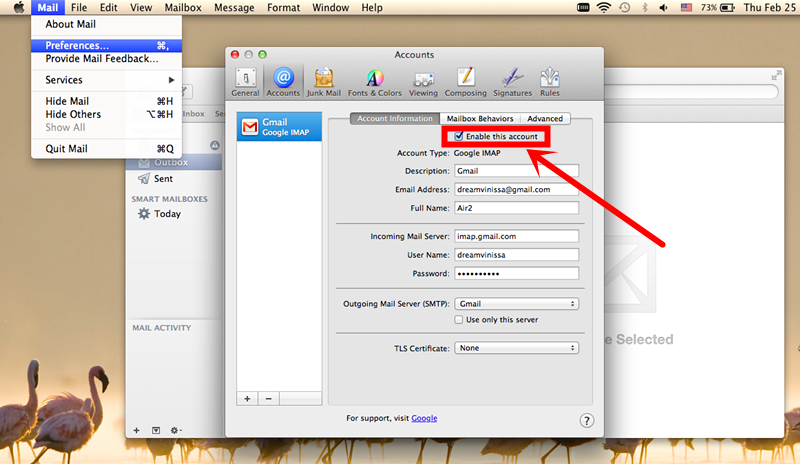This screenshot has height=464, width=800.
Task: Choose Hide Others menu item
Action: point(106,114)
